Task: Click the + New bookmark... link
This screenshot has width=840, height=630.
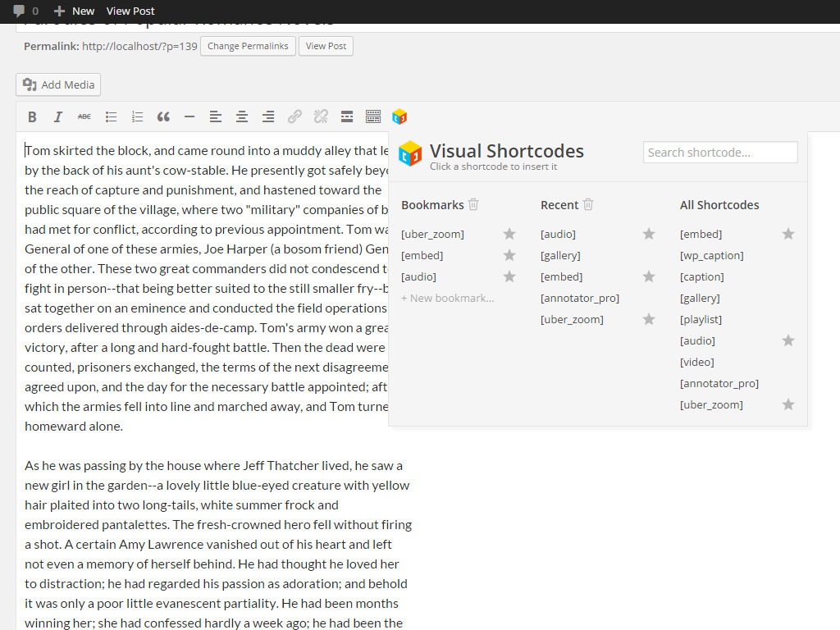Action: (448, 299)
